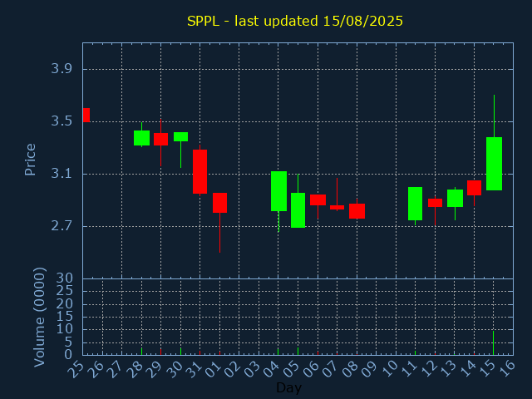
Task: Select the red candlestick body for day 29
Action: coord(160,139)
